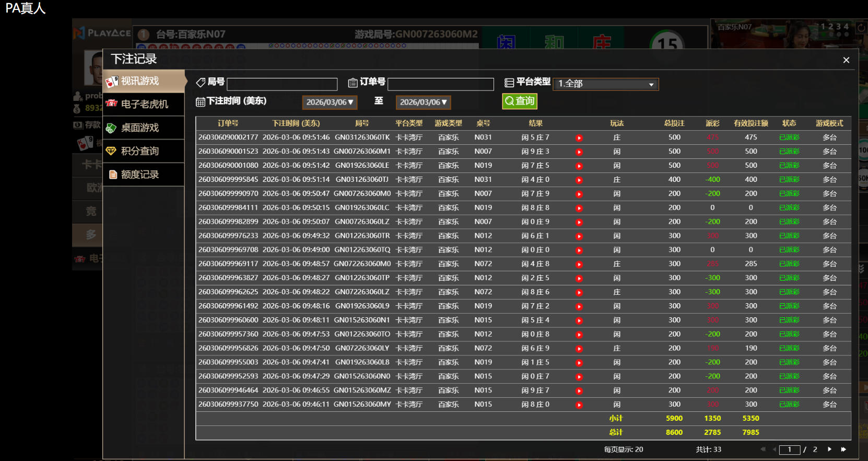Click the page number input box
868x461 pixels.
pyautogui.click(x=789, y=450)
